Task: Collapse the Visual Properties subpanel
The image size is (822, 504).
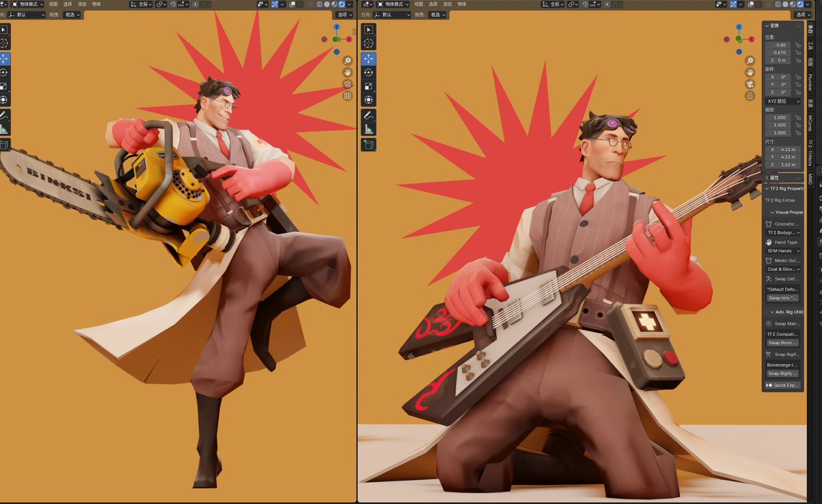Action: 786,213
